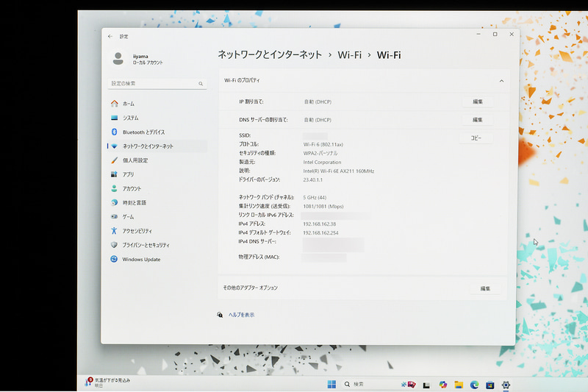Click the IPv4 address 192.168.162.38
This screenshot has height=392, width=588.
[x=320, y=224]
